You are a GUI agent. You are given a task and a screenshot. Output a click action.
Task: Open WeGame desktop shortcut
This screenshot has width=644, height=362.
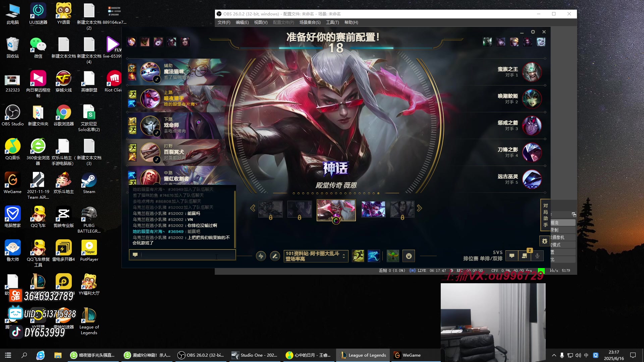click(13, 183)
